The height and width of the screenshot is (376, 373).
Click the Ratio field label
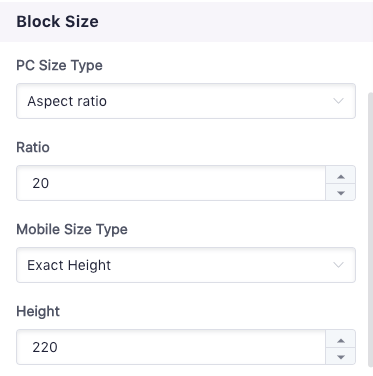coord(33,147)
